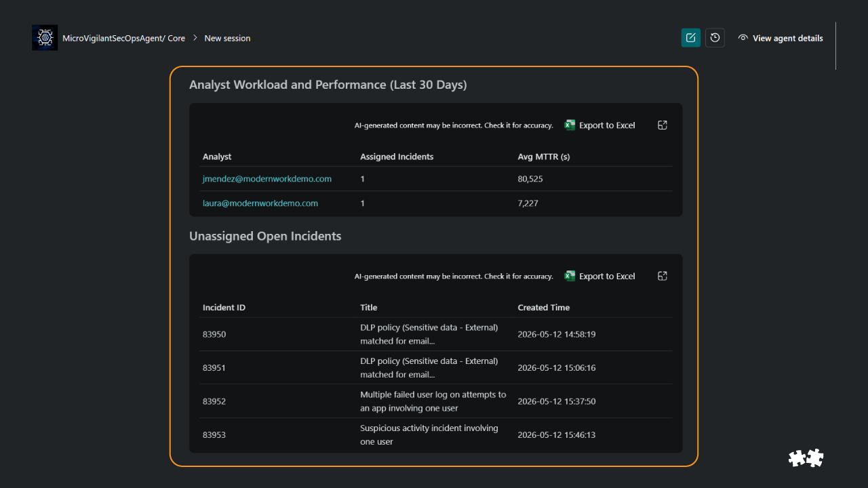Select the 7,227 MTTR value
The height and width of the screenshot is (488, 868).
click(528, 203)
